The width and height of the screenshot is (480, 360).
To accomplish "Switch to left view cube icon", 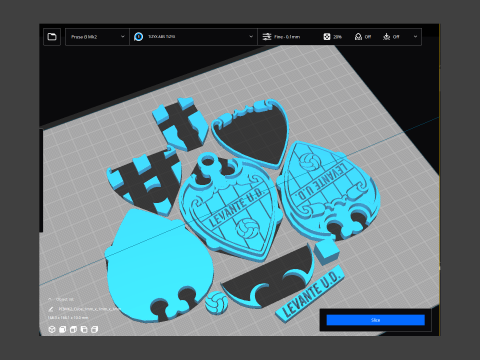I will click(x=84, y=330).
